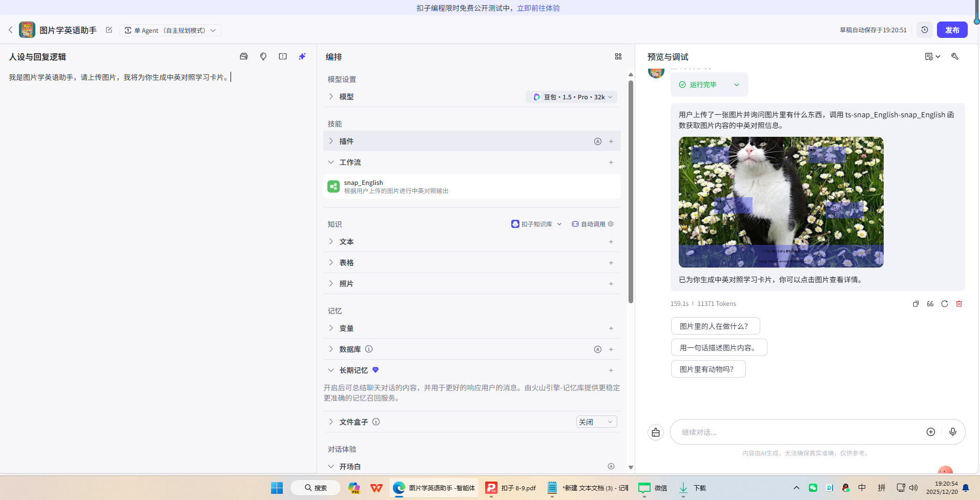Open the Windows Start menu

pyautogui.click(x=276, y=488)
